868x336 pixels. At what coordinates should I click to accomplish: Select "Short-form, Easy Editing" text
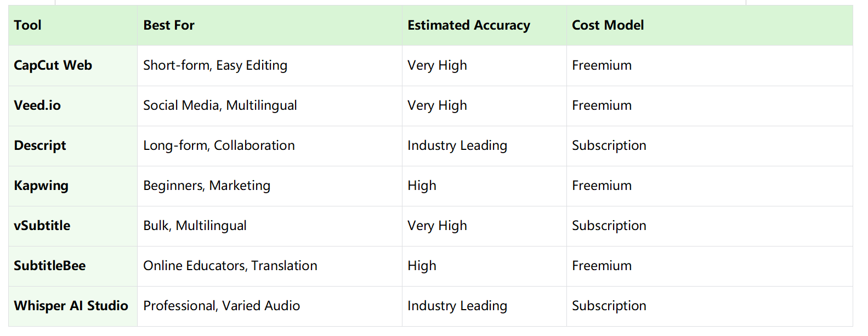point(215,65)
